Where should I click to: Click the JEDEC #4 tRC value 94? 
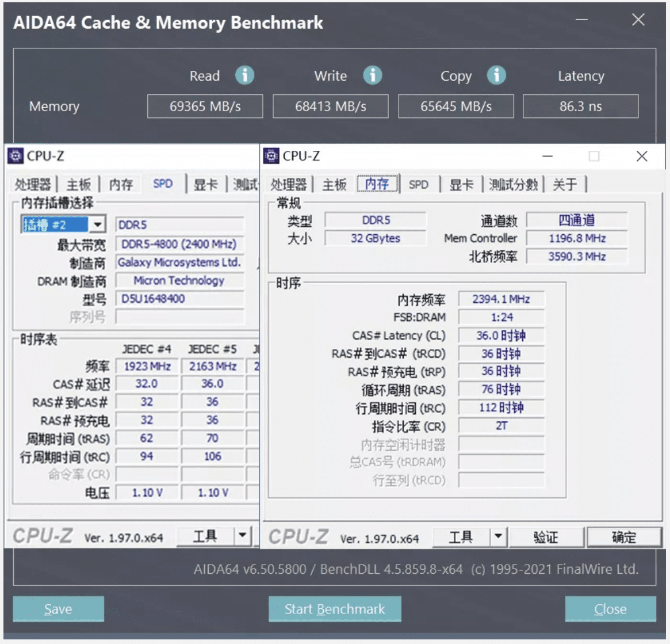click(147, 456)
